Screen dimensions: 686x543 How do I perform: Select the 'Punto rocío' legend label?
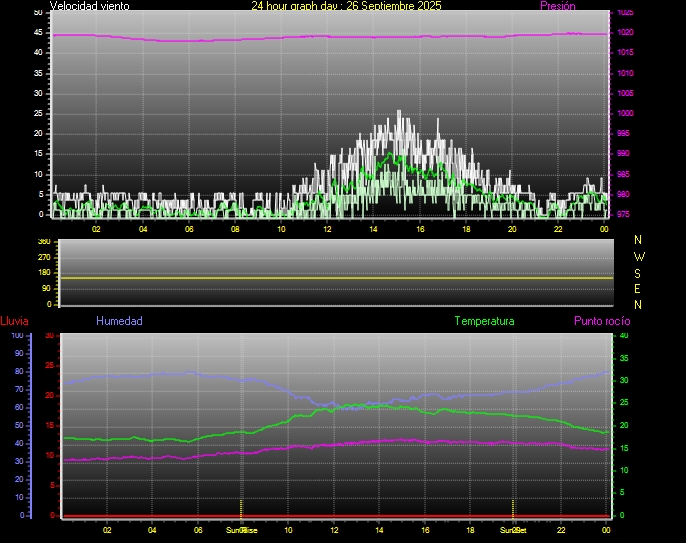(x=602, y=321)
